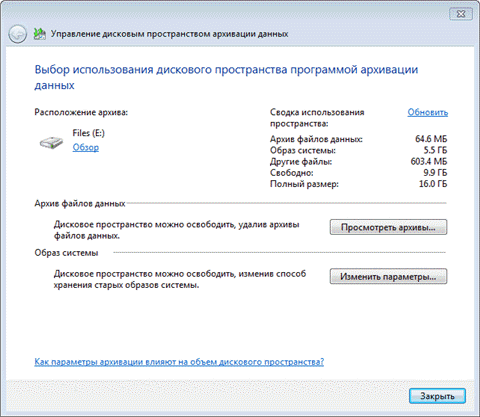
Task: Click the window title Управление дисковым пространством
Action: (169, 34)
